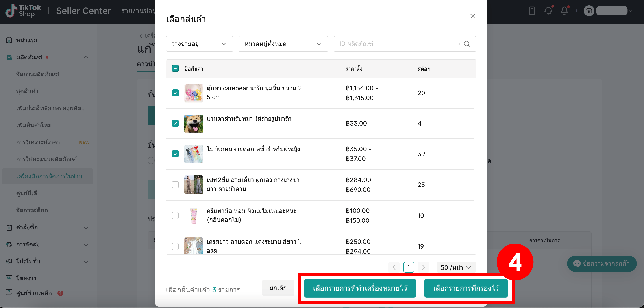Viewport: 644px width, 308px height.
Task: Open the หมวดหมู่ทั้งหมด category dropdown
Action: [x=283, y=44]
